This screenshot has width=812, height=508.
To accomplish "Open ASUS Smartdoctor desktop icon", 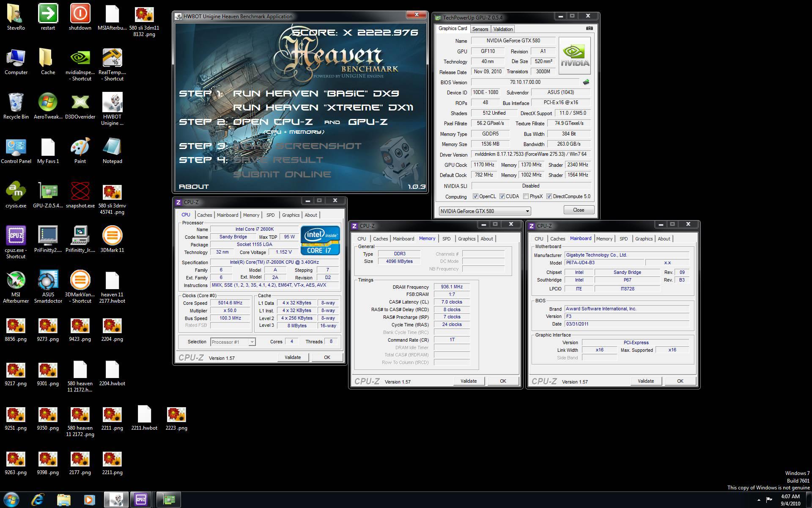I will pyautogui.click(x=48, y=280).
